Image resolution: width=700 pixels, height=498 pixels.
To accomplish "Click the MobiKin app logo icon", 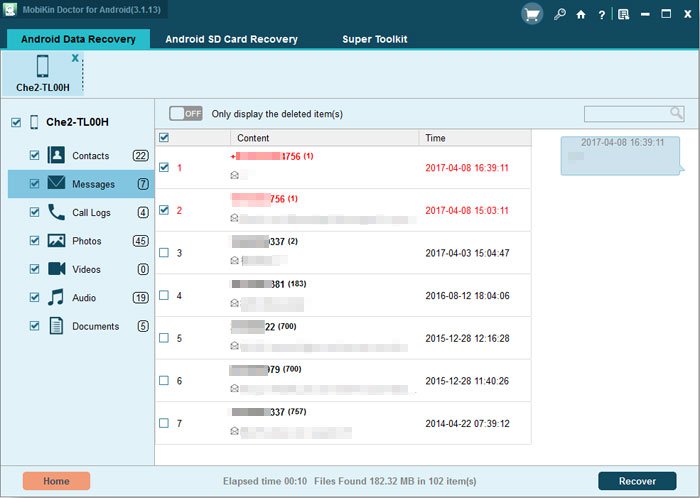I will [x=10, y=10].
